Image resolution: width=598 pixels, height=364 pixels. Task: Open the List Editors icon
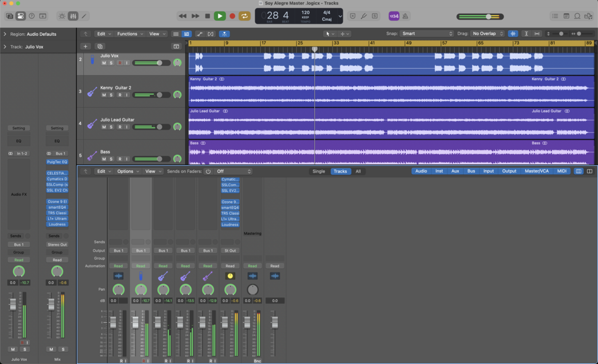click(555, 16)
